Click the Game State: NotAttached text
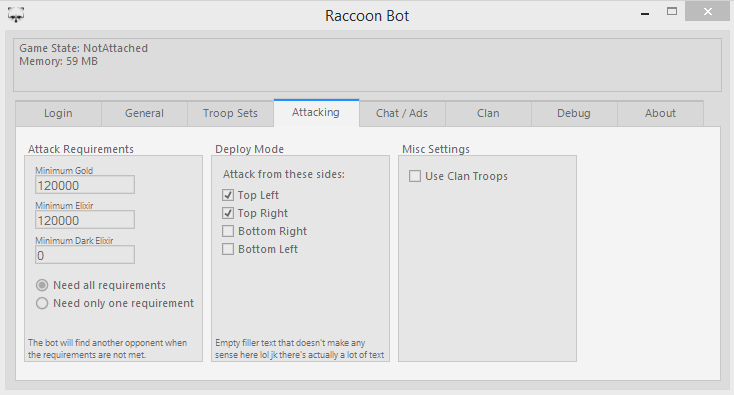734x395 pixels. point(83,48)
